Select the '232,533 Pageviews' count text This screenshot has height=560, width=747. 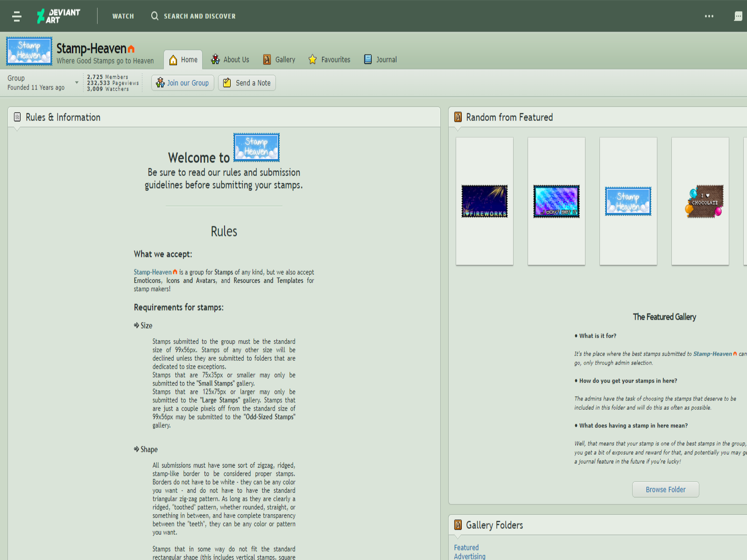(x=113, y=83)
